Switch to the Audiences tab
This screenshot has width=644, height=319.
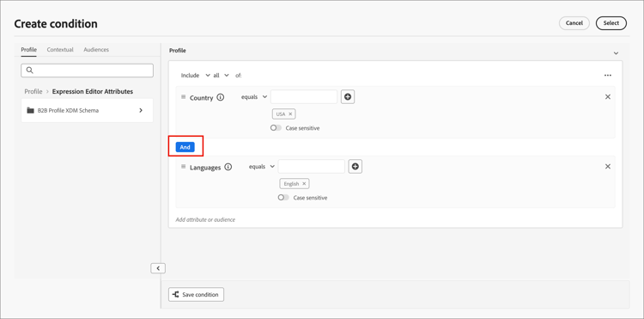pos(96,50)
